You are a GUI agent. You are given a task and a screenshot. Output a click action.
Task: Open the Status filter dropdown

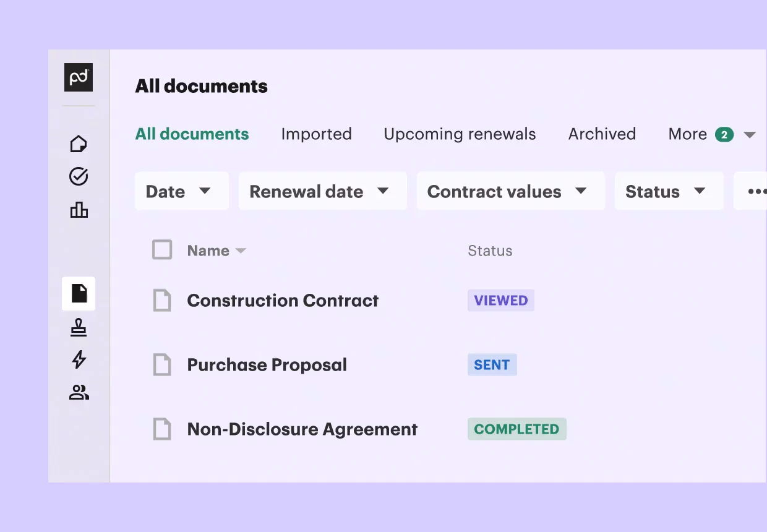[669, 191]
